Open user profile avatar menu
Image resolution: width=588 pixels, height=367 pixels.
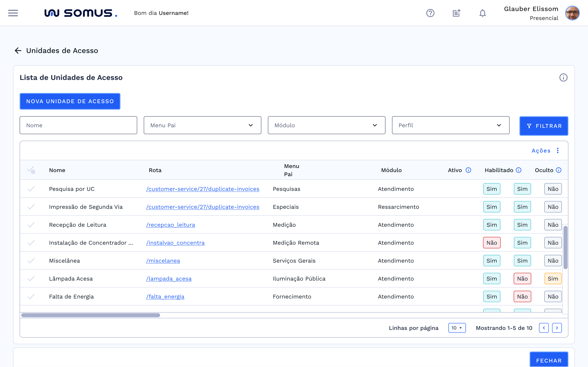click(572, 13)
